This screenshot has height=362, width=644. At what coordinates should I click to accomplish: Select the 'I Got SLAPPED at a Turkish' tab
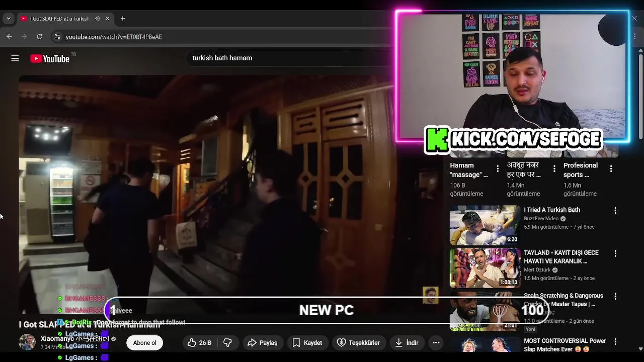59,19
